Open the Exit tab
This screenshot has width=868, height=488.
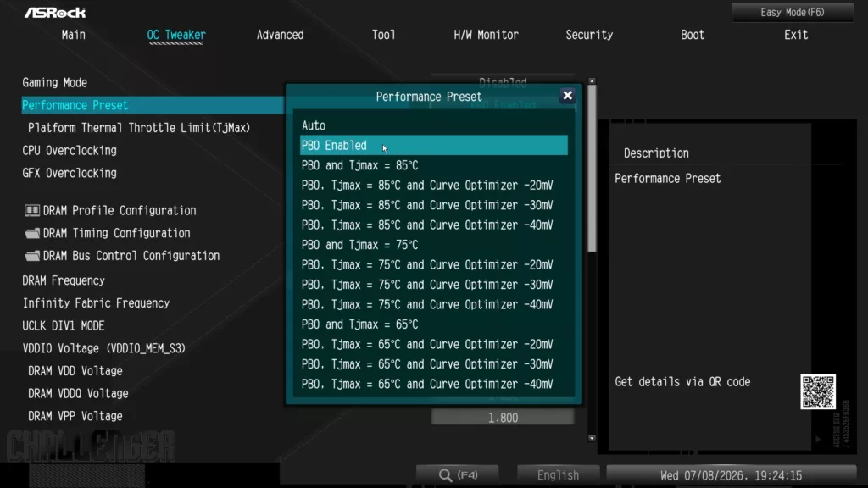coord(796,35)
